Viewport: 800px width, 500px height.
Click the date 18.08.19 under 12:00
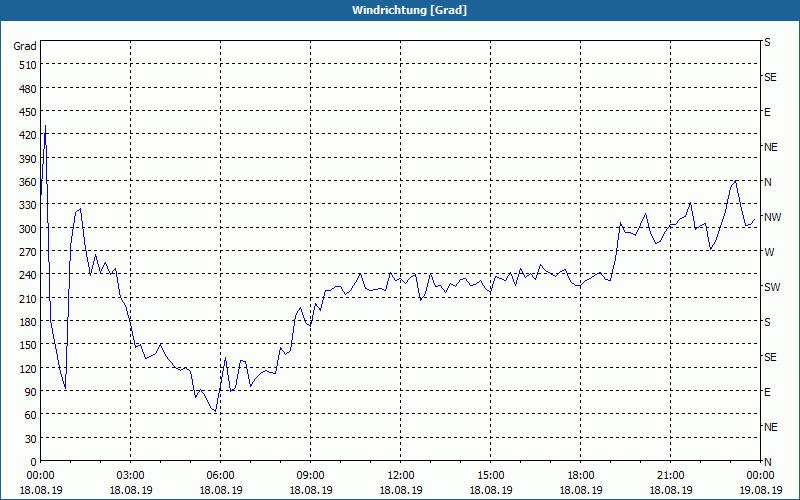coord(401,490)
